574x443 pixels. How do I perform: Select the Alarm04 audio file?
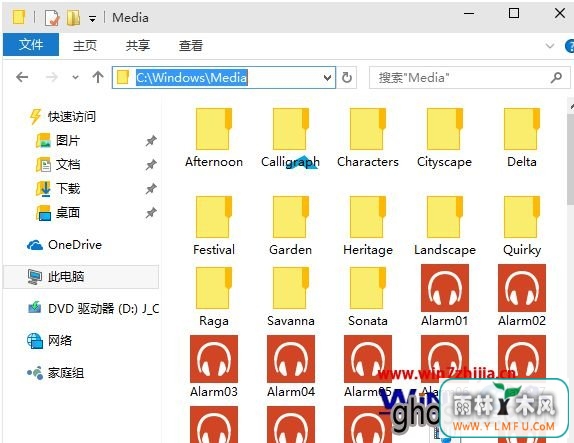pos(290,366)
